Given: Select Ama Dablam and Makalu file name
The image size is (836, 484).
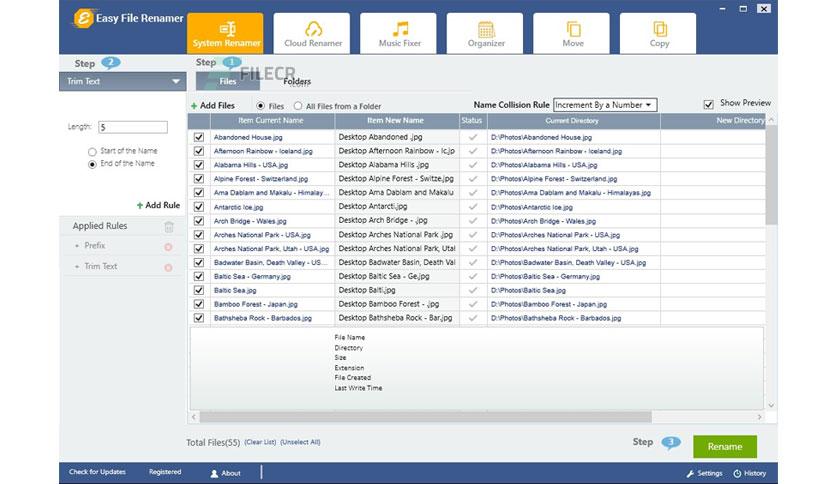Looking at the screenshot, I should tap(271, 192).
